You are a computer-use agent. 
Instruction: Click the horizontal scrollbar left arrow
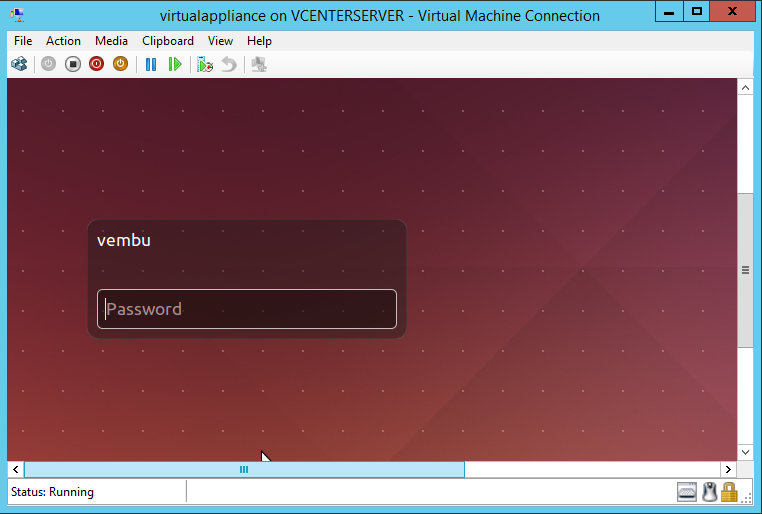(x=16, y=469)
